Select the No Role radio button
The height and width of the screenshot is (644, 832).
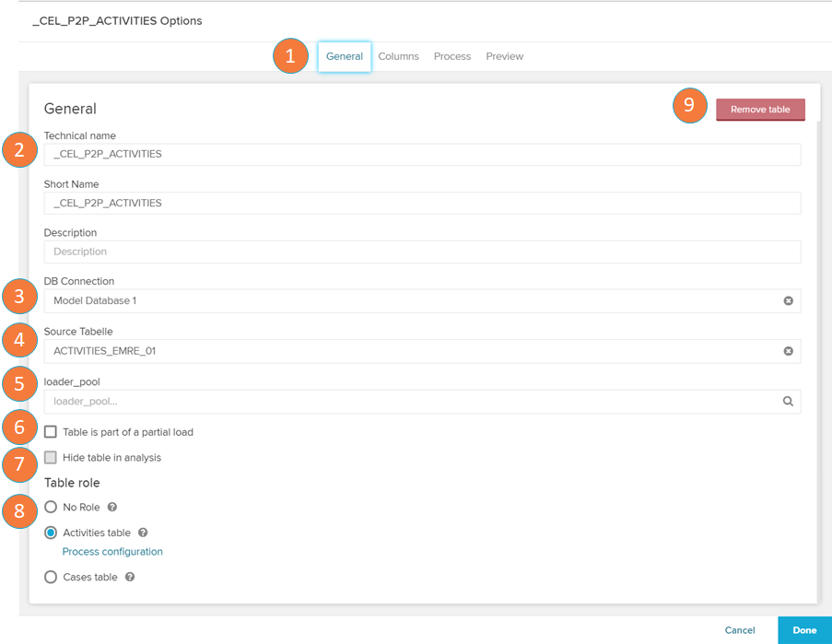[51, 507]
